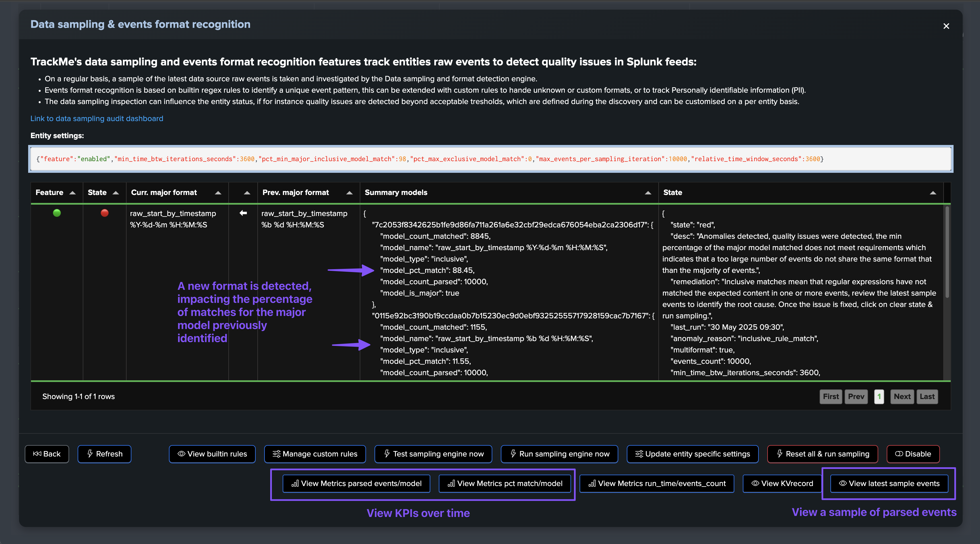Screen dimensions: 980x544
Task: Open View Metrics pct match/model chart
Action: (505, 483)
